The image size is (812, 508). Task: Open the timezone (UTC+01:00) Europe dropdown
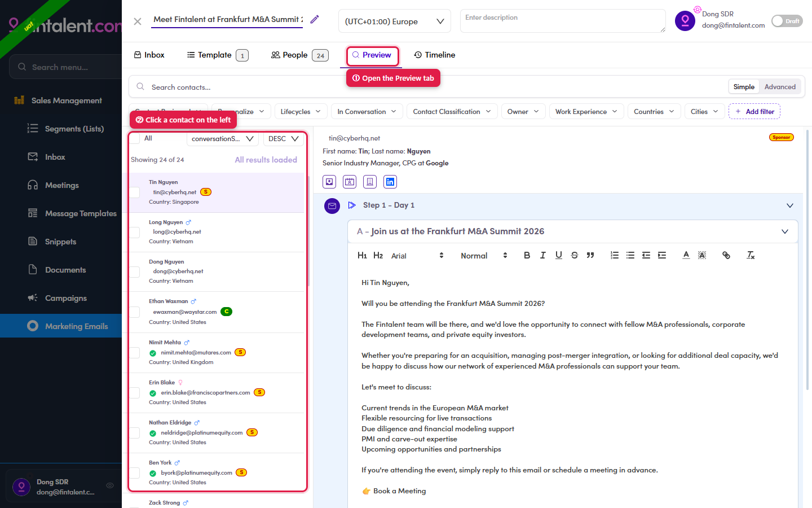pos(395,21)
